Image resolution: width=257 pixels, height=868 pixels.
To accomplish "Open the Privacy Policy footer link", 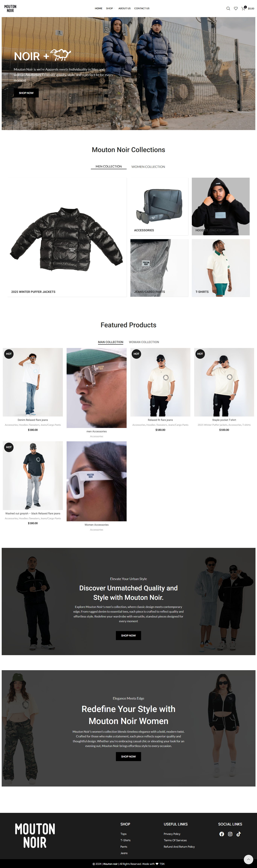I will 172,834.
